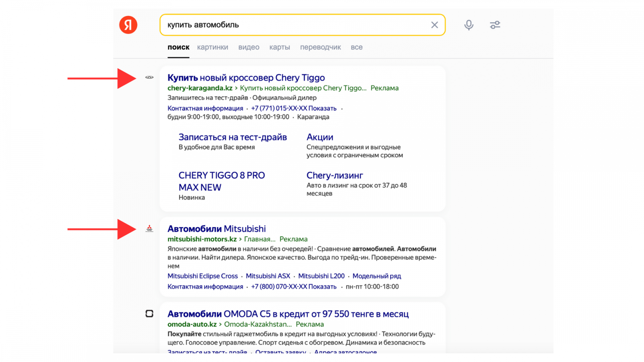Expand the все tab

[x=357, y=47]
